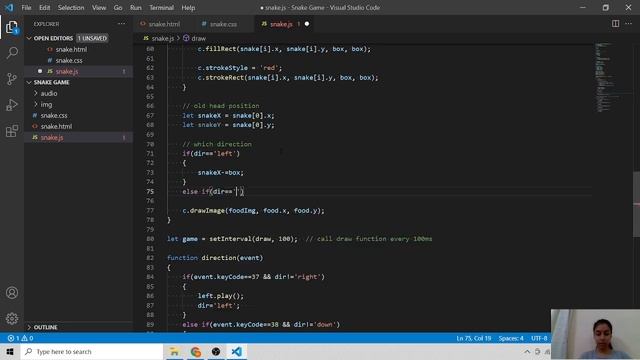Image resolution: width=640 pixels, height=360 pixels.
Task: Open the Edit menu
Action: point(44,7)
